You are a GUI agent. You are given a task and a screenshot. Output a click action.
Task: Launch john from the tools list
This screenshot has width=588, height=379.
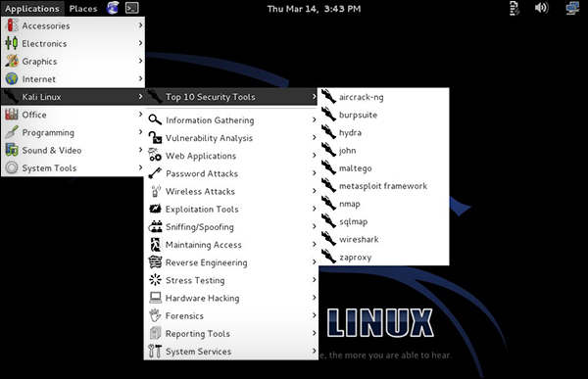383,150
